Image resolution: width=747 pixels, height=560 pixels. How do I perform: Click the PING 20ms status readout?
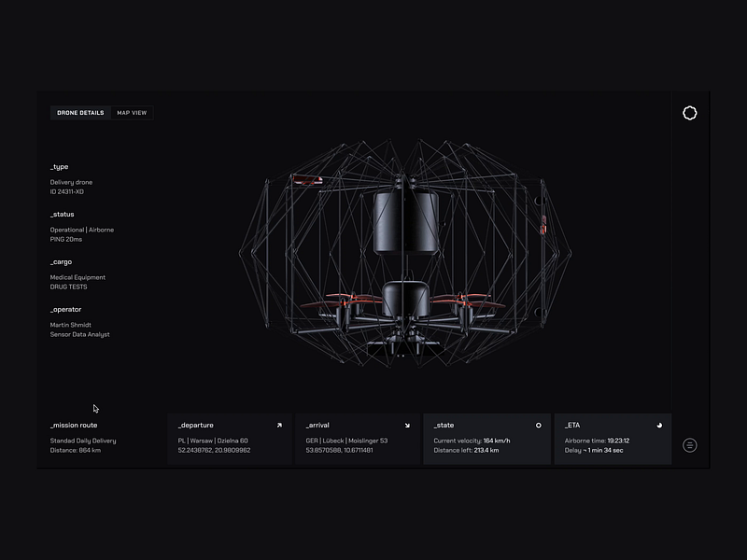[x=65, y=239]
